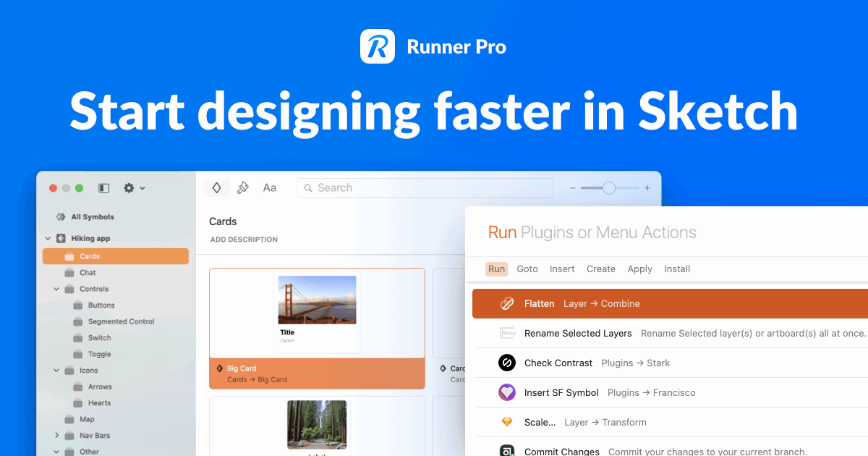Focus the Search field

425,187
